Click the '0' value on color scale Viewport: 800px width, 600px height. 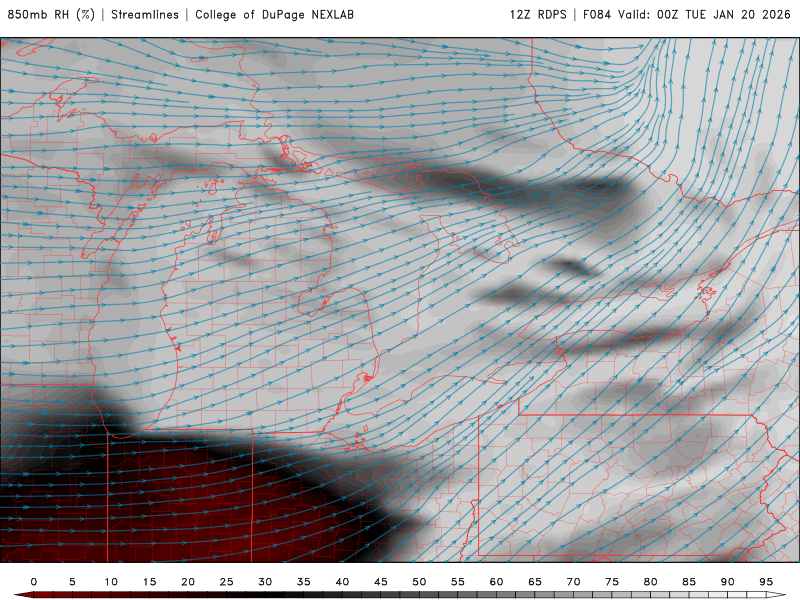click(x=34, y=582)
